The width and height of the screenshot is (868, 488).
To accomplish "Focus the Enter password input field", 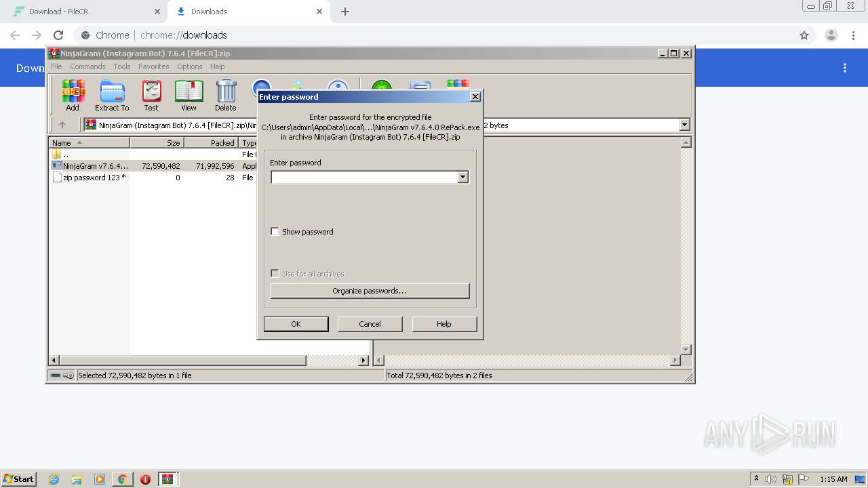I will point(365,177).
